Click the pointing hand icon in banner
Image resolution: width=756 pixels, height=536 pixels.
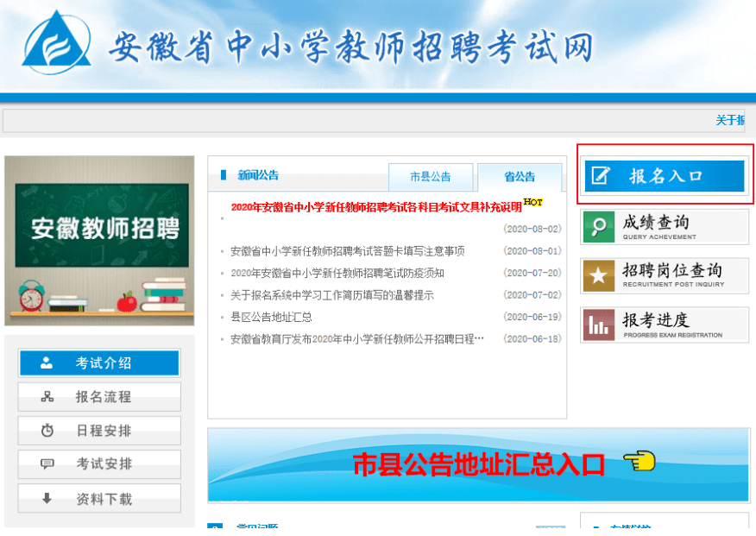(x=639, y=461)
